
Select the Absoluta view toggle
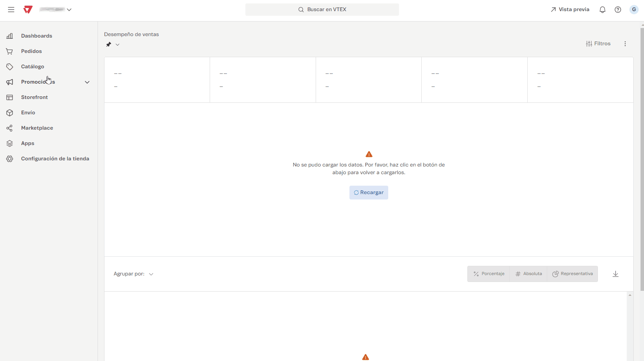point(528,274)
